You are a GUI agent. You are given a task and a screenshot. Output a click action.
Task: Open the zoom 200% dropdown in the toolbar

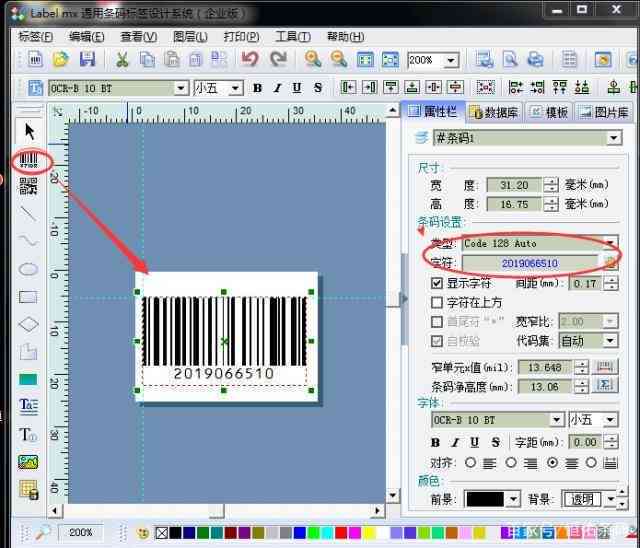[x=451, y=61]
